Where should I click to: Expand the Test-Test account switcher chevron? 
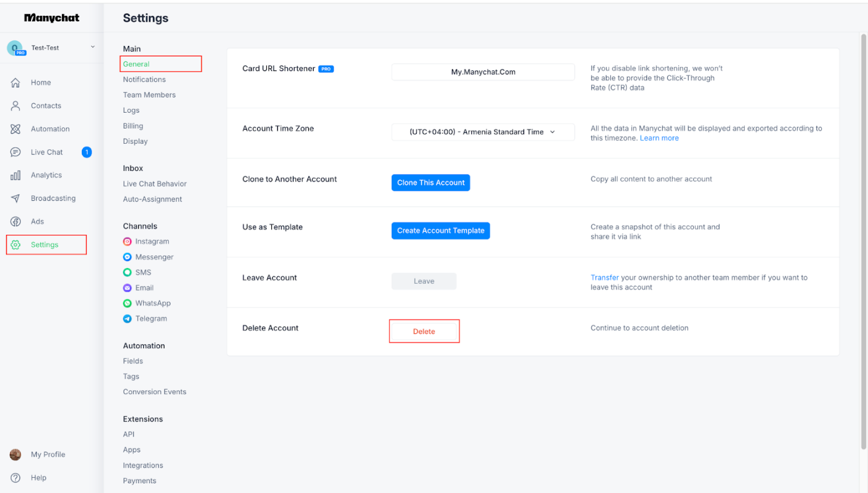point(93,47)
